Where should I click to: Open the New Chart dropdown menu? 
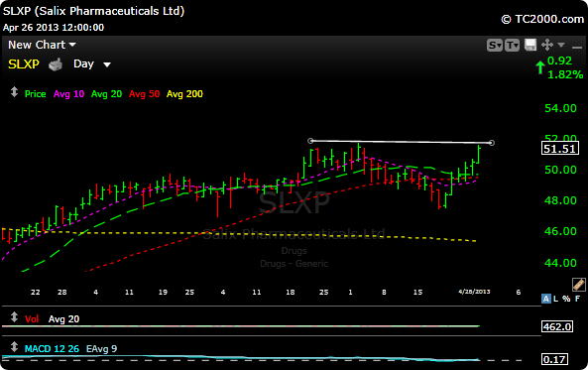(42, 45)
